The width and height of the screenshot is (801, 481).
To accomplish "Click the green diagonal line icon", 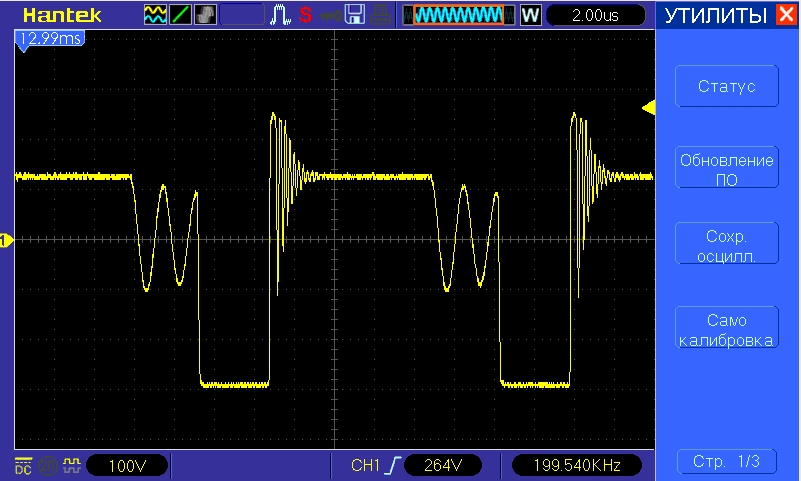I will click(x=180, y=15).
